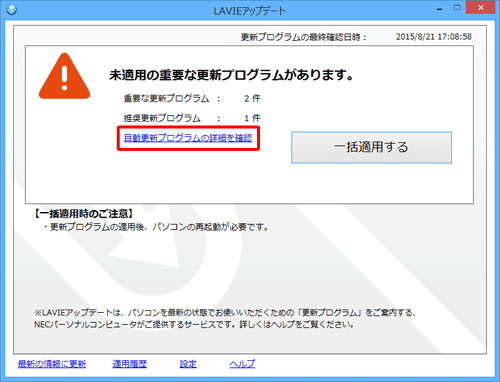Image resolution: width=500 pixels, height=382 pixels.
Task: Open the 適用履歴 link
Action: point(130,364)
